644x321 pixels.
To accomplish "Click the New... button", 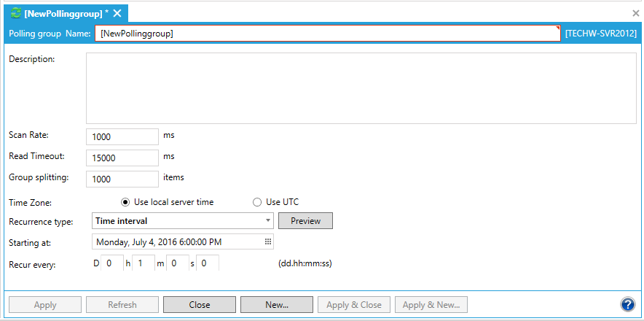I will (276, 305).
